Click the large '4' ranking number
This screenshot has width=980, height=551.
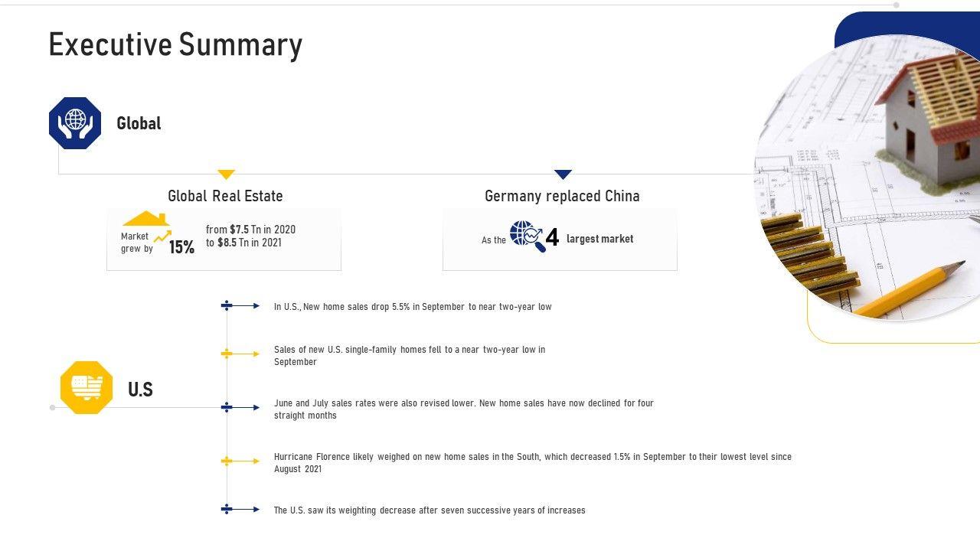[552, 239]
